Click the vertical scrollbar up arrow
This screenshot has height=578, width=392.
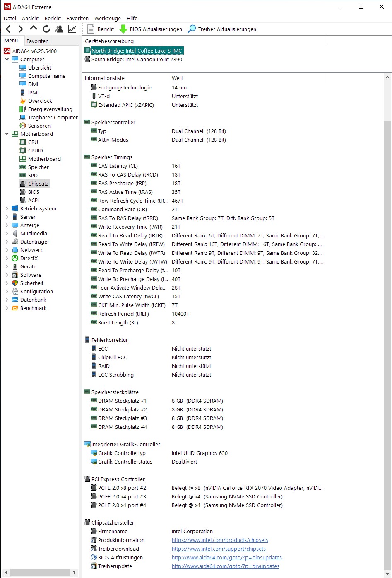387,77
